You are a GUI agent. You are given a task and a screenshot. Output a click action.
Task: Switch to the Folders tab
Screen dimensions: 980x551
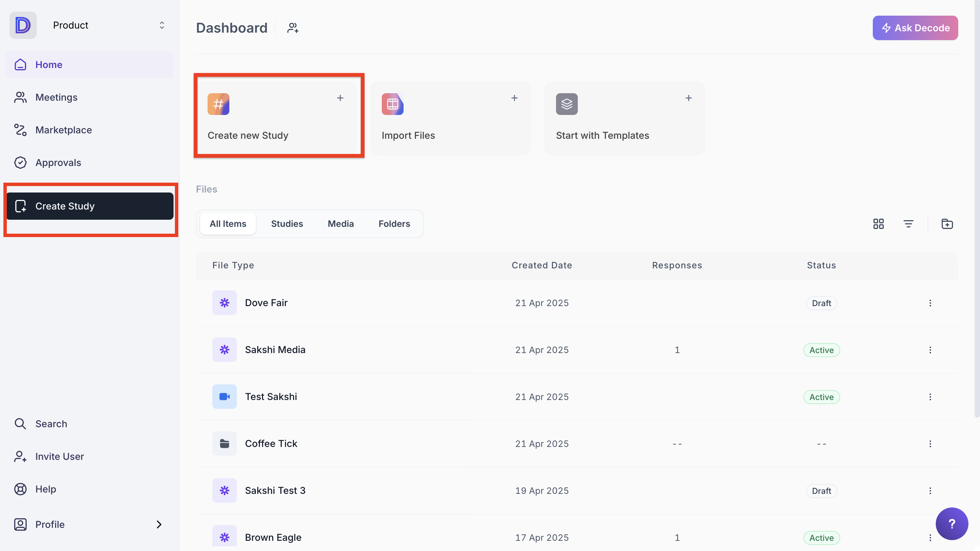click(x=394, y=223)
